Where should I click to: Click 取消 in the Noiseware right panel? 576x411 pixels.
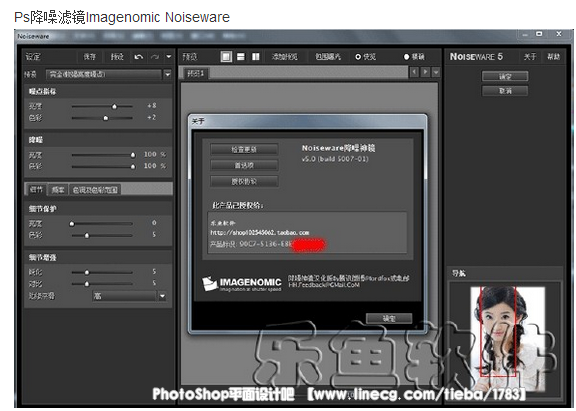(x=505, y=91)
